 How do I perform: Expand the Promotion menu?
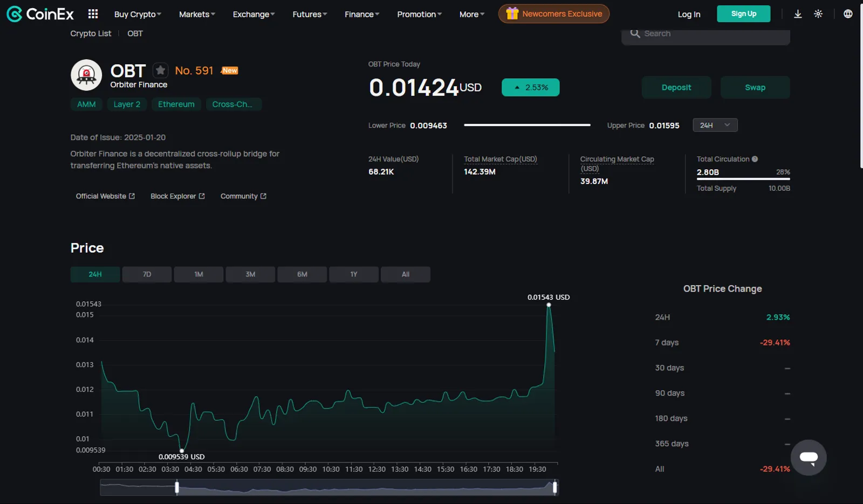(419, 15)
